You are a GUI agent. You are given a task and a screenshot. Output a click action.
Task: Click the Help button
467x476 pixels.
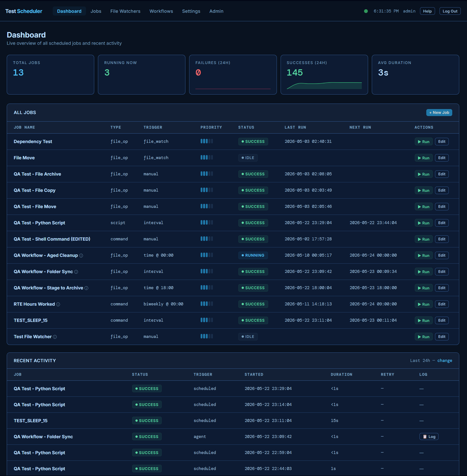[427, 11]
